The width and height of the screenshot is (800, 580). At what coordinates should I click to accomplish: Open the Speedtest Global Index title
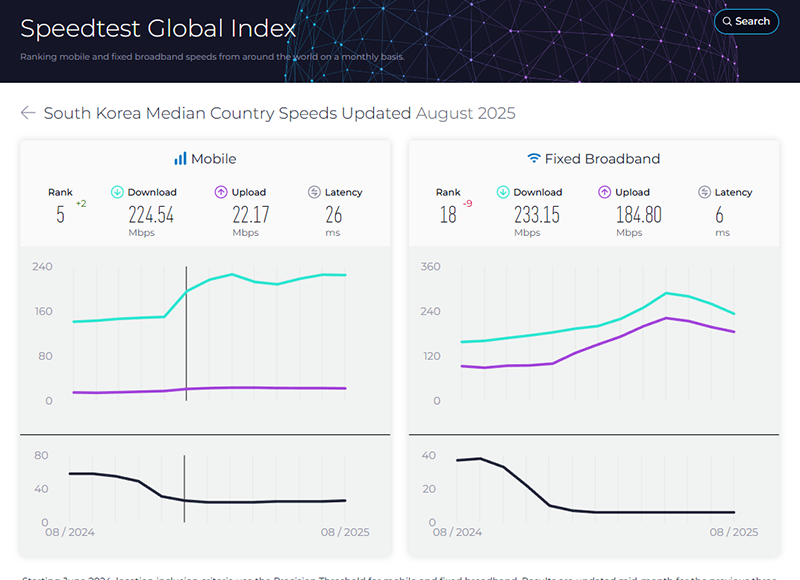158,28
